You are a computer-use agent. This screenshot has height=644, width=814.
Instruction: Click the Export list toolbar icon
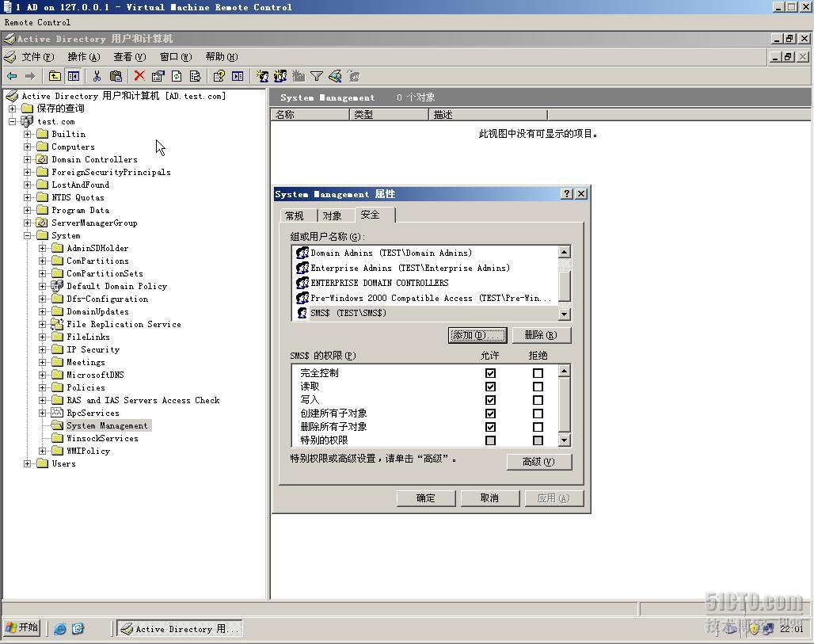pyautogui.click(x=196, y=76)
